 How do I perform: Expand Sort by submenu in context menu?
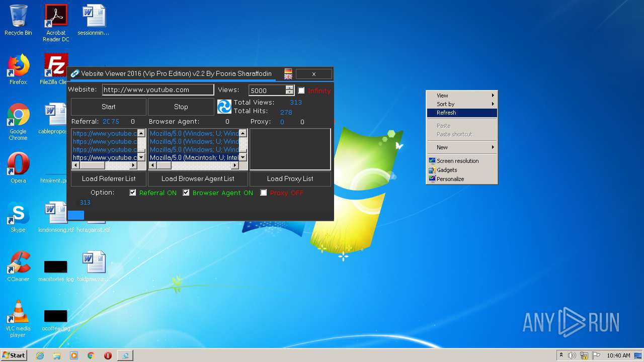pos(462,104)
